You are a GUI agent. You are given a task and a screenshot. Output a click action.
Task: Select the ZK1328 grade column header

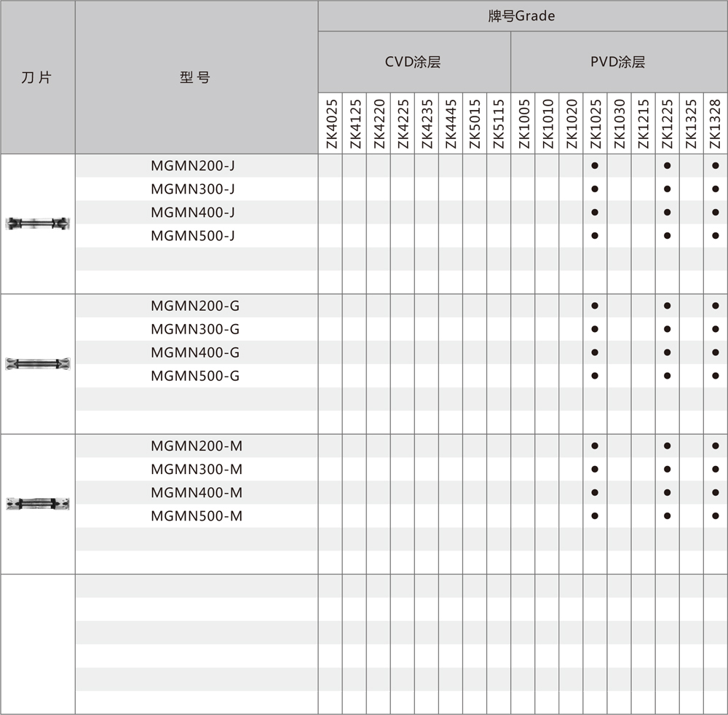(x=715, y=124)
